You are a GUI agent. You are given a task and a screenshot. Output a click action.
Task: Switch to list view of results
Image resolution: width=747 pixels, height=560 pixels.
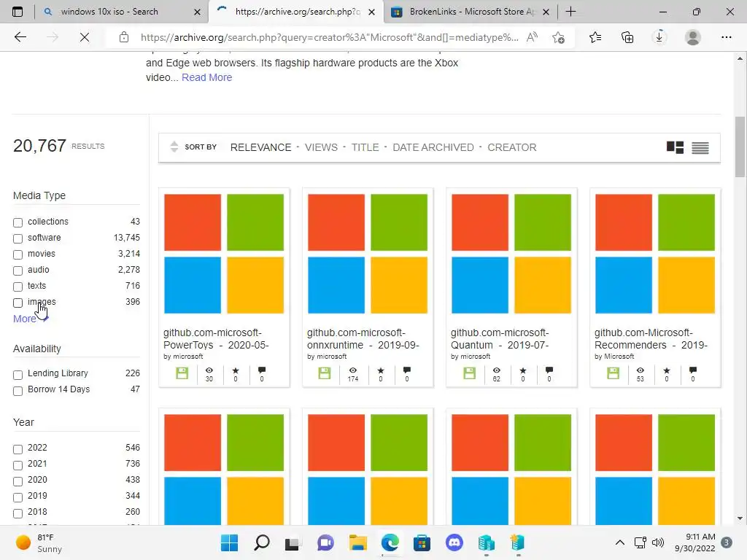(700, 148)
